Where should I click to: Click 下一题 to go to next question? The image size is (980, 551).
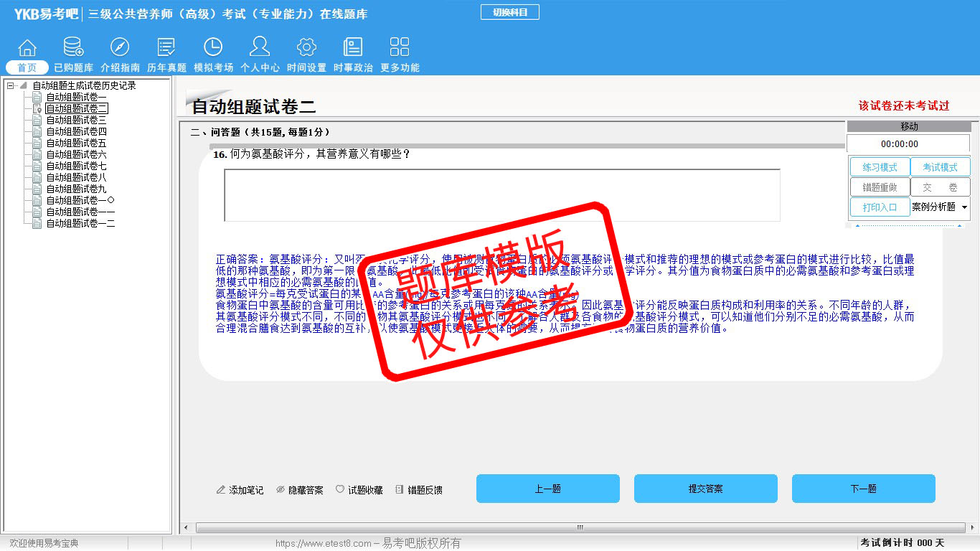coord(863,489)
